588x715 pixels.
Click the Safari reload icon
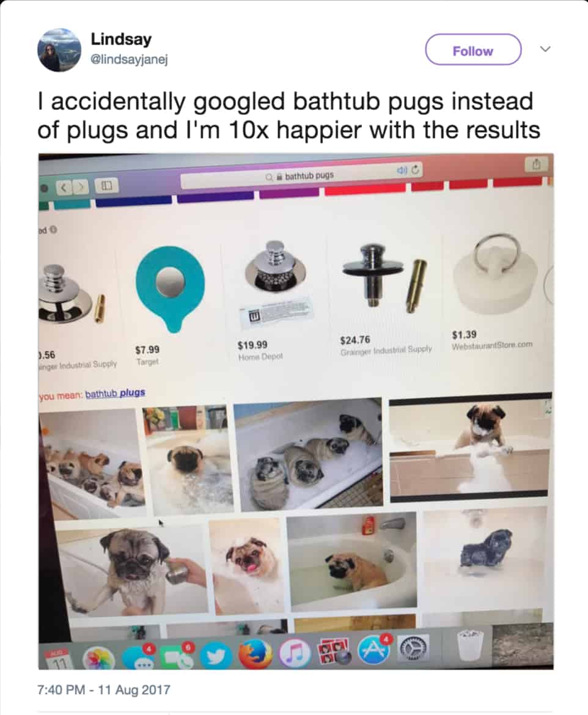(414, 170)
